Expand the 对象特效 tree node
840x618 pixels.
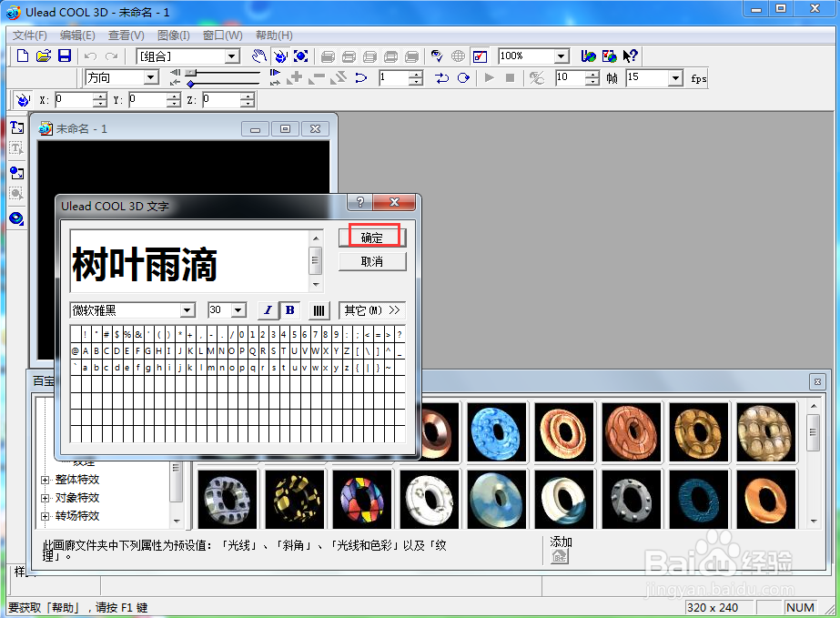tap(46, 498)
